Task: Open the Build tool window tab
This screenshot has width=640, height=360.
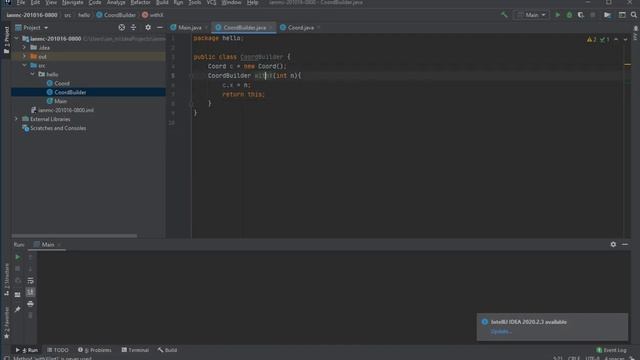Action: point(167,350)
